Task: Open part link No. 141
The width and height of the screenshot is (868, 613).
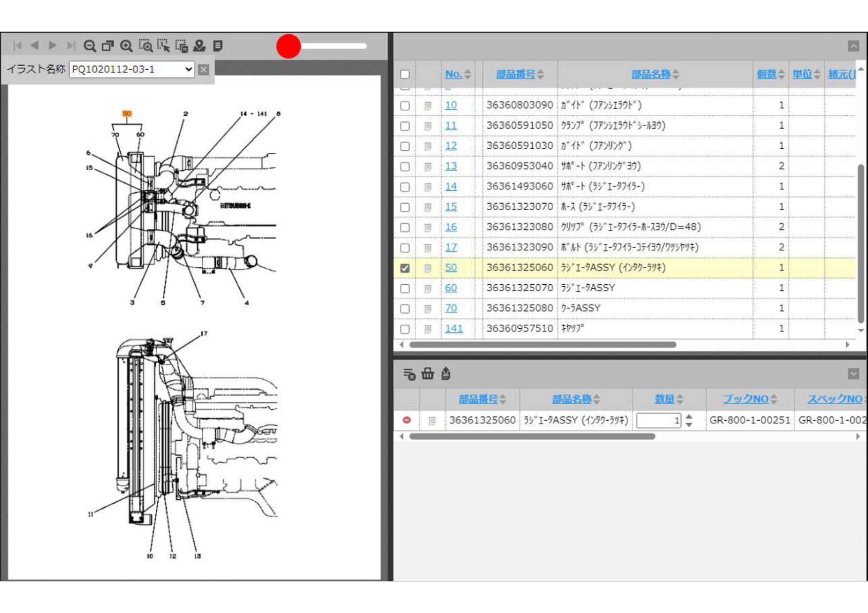Action: click(454, 329)
